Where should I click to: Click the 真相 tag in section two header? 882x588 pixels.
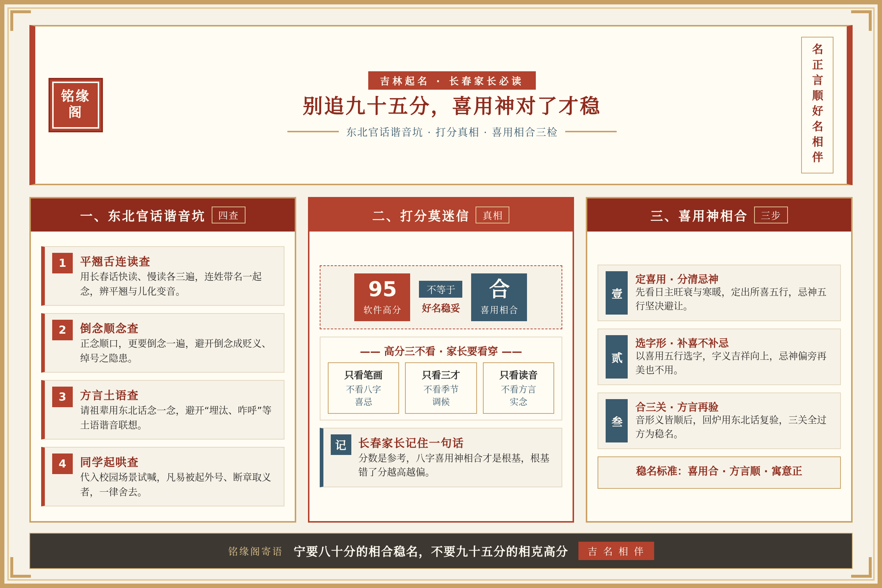click(x=492, y=215)
